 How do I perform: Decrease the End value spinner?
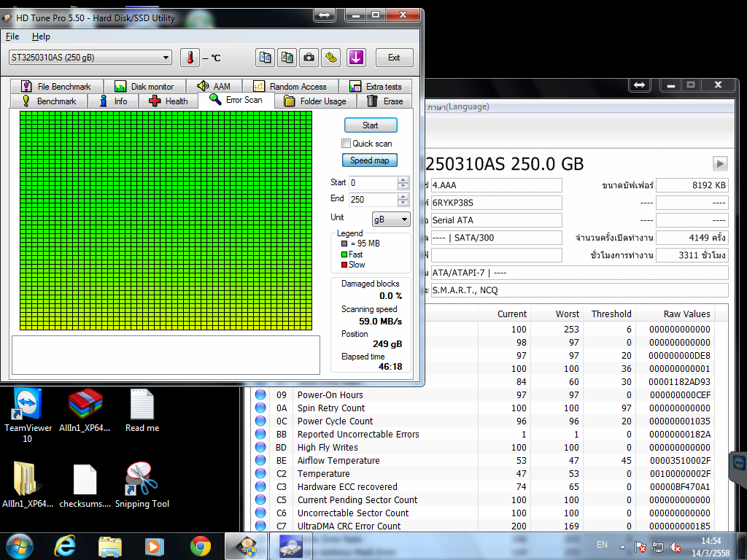point(403,203)
